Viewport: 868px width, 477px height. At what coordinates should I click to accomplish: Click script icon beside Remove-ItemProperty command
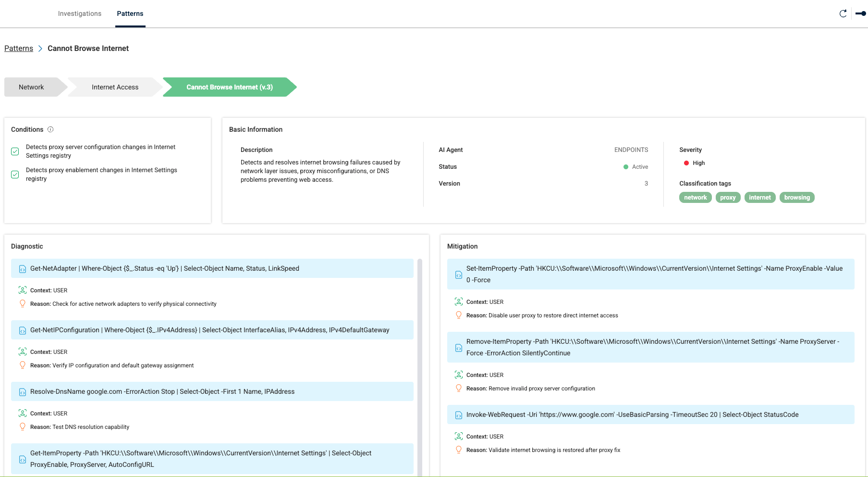click(x=459, y=348)
